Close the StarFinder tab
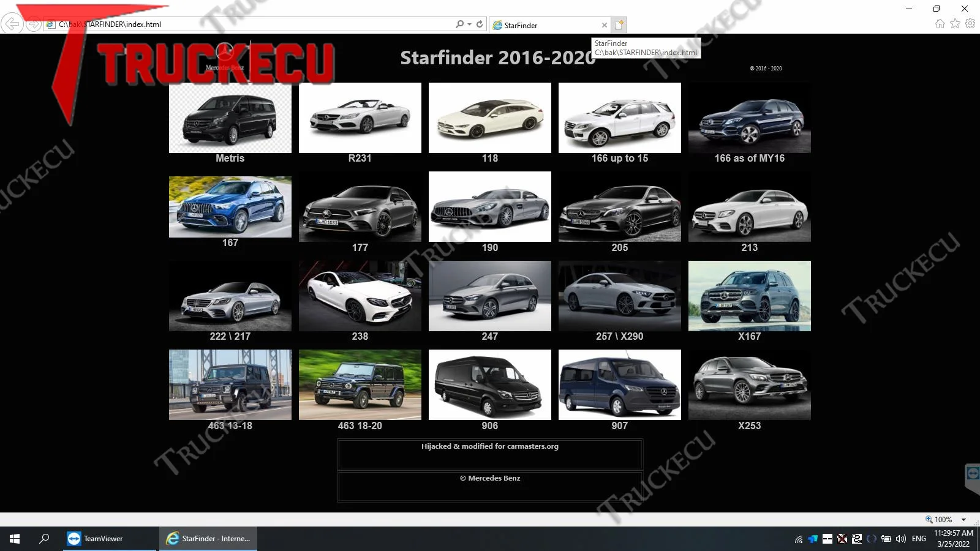Image resolution: width=980 pixels, height=551 pixels. click(605, 25)
